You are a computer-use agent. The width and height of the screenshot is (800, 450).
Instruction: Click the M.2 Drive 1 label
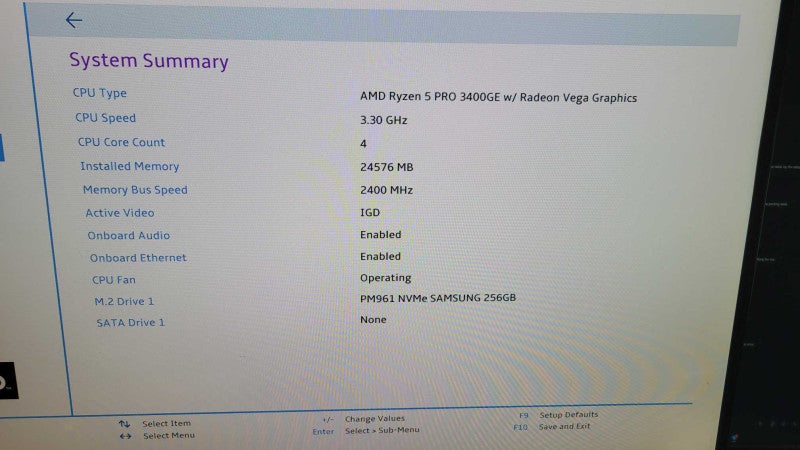click(124, 302)
